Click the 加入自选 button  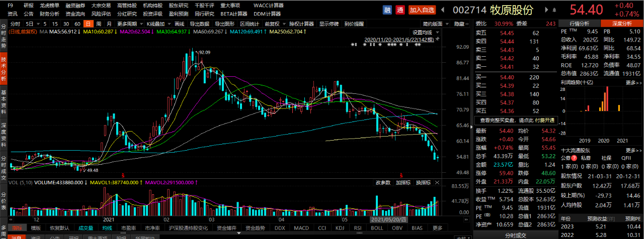click(x=422, y=10)
